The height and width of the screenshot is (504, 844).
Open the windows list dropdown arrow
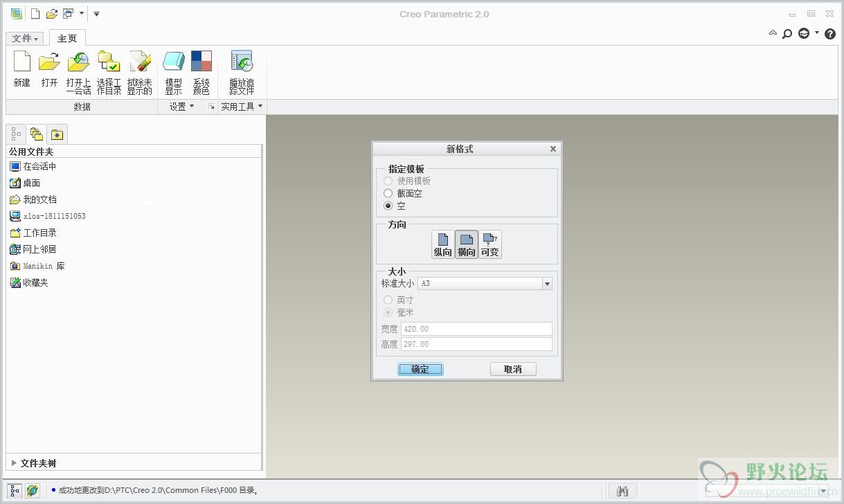(81, 13)
